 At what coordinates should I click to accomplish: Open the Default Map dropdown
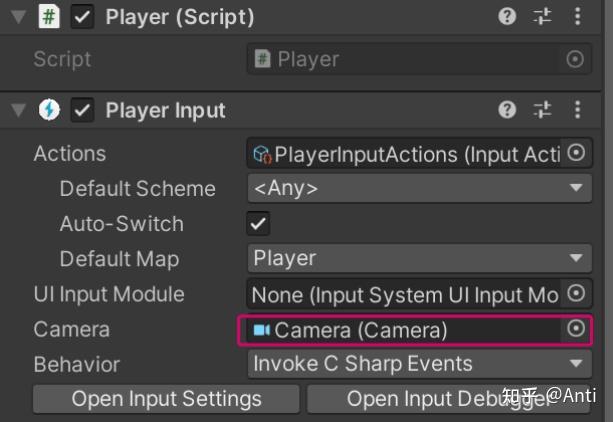coord(419,259)
